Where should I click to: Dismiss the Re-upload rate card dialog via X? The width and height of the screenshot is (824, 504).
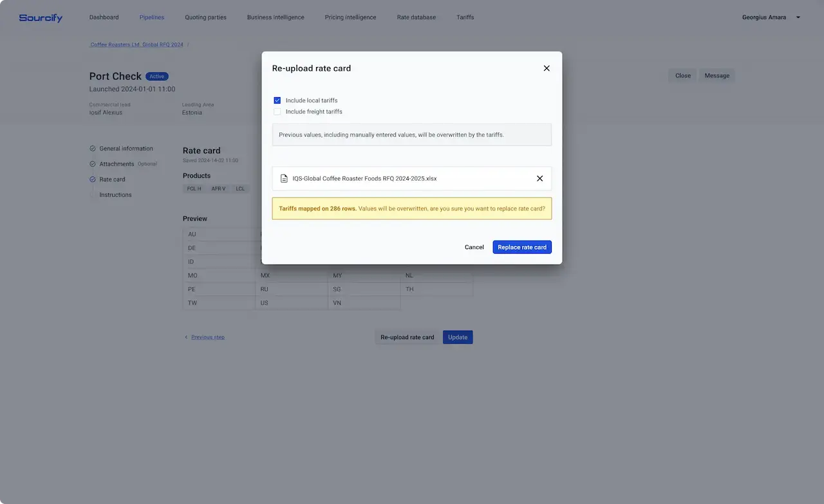tap(547, 68)
